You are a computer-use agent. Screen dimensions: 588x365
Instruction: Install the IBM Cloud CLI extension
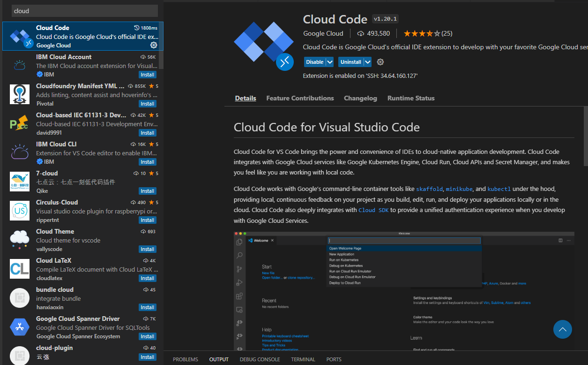[x=148, y=162]
